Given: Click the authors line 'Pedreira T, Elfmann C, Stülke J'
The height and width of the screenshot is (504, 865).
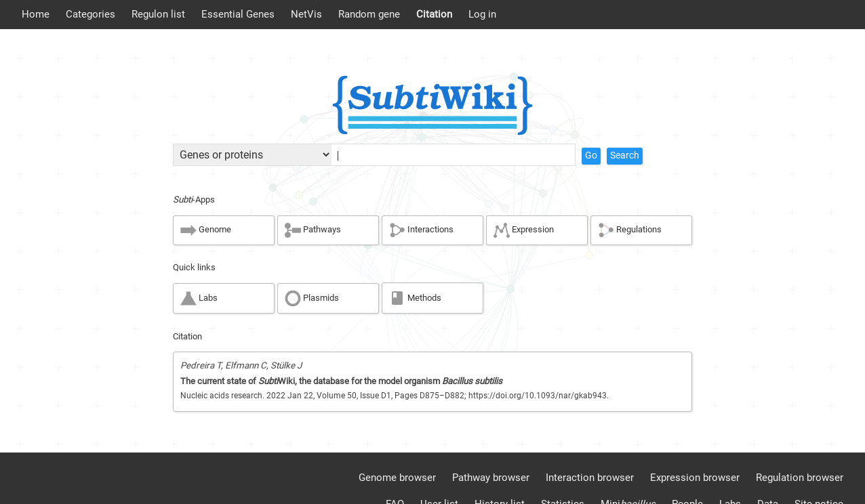Looking at the screenshot, I should [x=241, y=366].
